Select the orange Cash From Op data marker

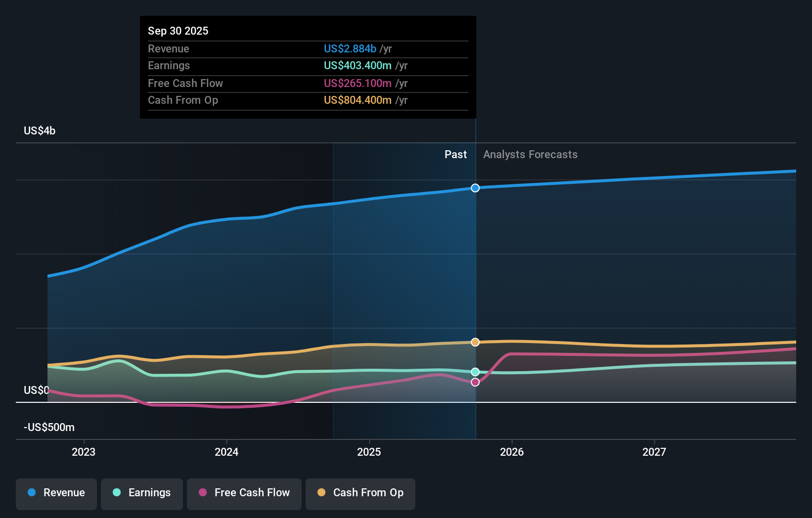click(x=475, y=342)
